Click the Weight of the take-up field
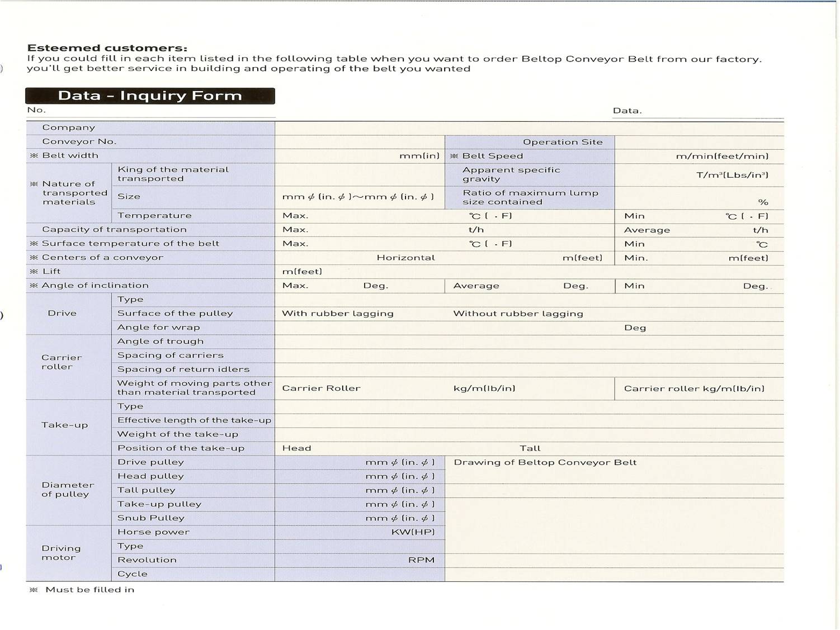840x630 pixels. (x=528, y=434)
